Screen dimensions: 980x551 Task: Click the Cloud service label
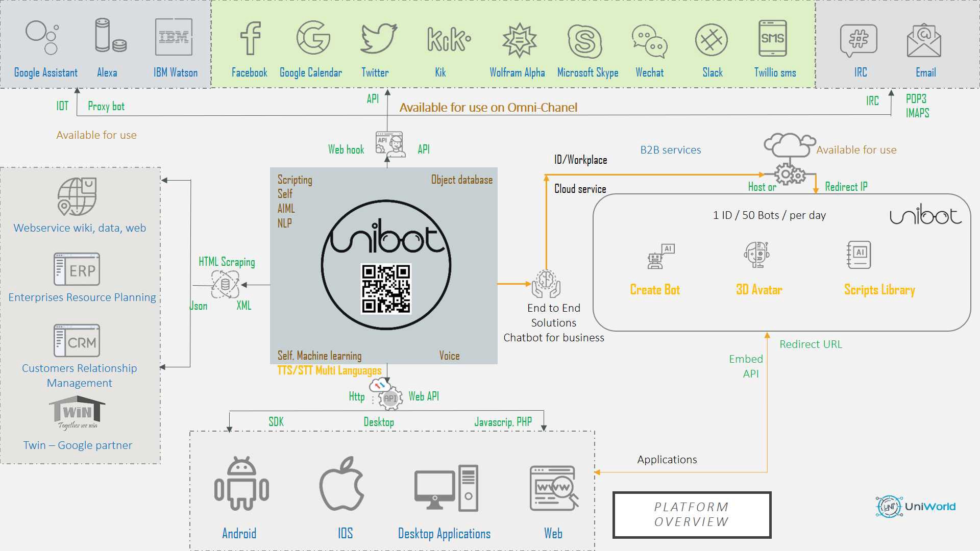[x=580, y=189]
